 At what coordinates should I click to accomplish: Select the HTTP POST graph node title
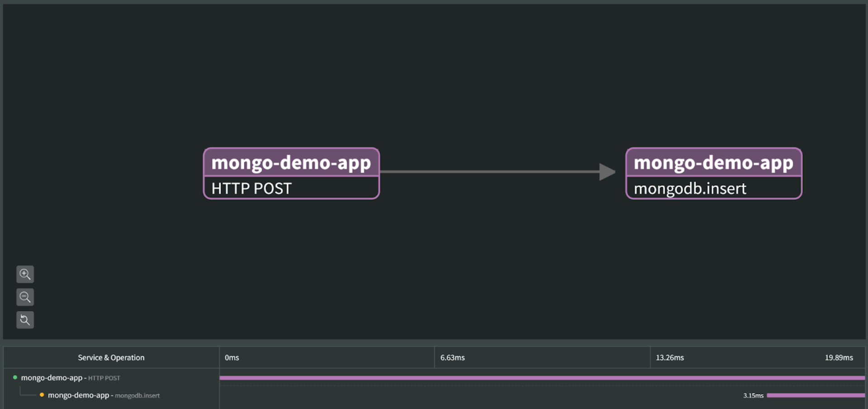coord(291,163)
